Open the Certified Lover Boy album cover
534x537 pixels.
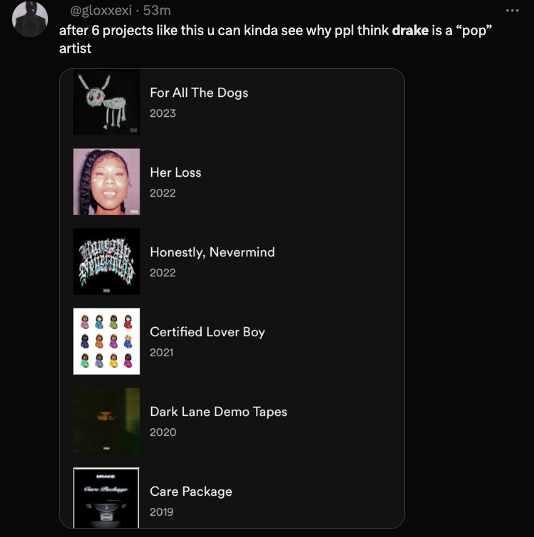pyautogui.click(x=107, y=341)
